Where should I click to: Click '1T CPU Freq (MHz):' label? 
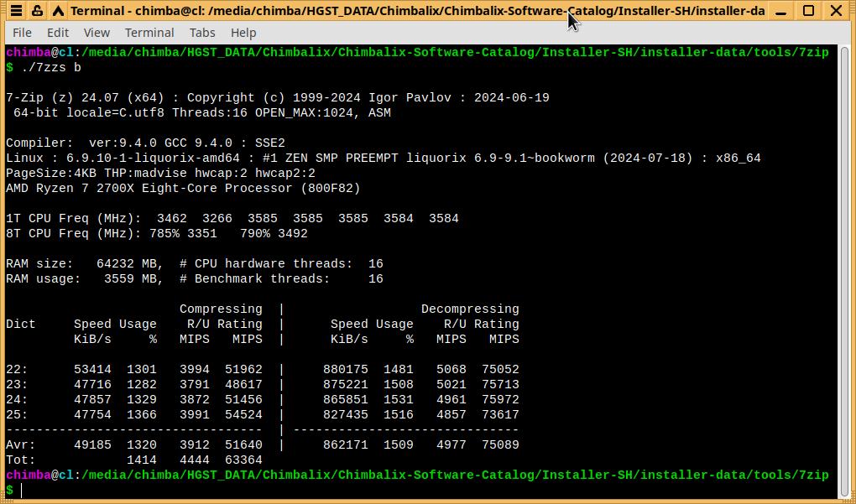click(74, 219)
